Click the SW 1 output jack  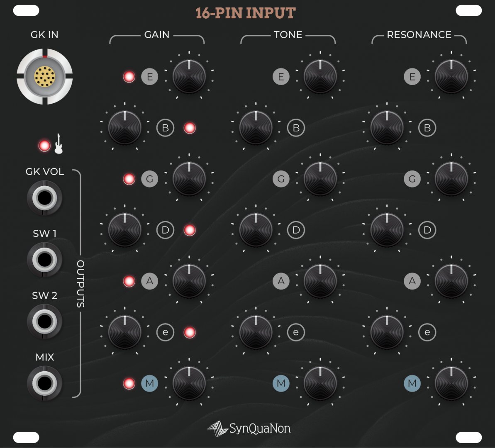coord(44,260)
